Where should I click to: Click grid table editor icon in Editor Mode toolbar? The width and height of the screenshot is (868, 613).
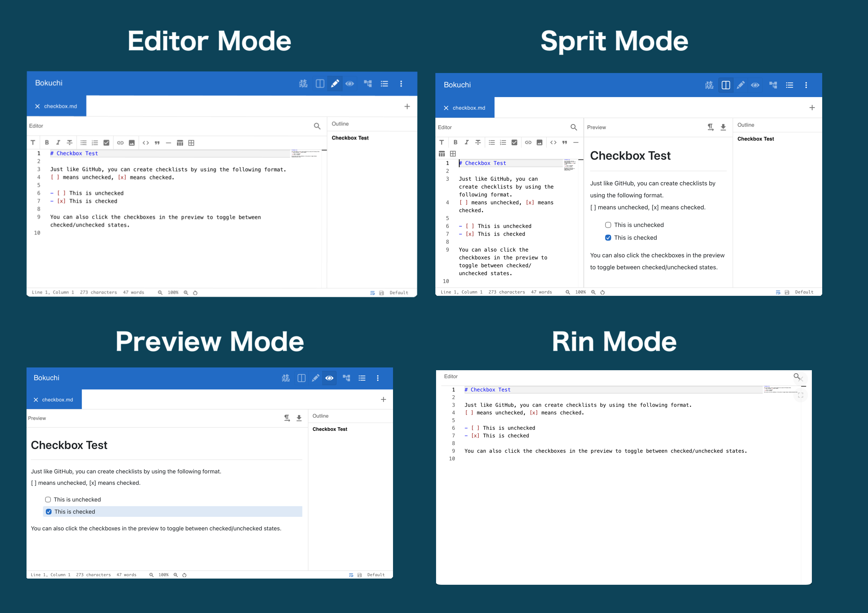(191, 143)
